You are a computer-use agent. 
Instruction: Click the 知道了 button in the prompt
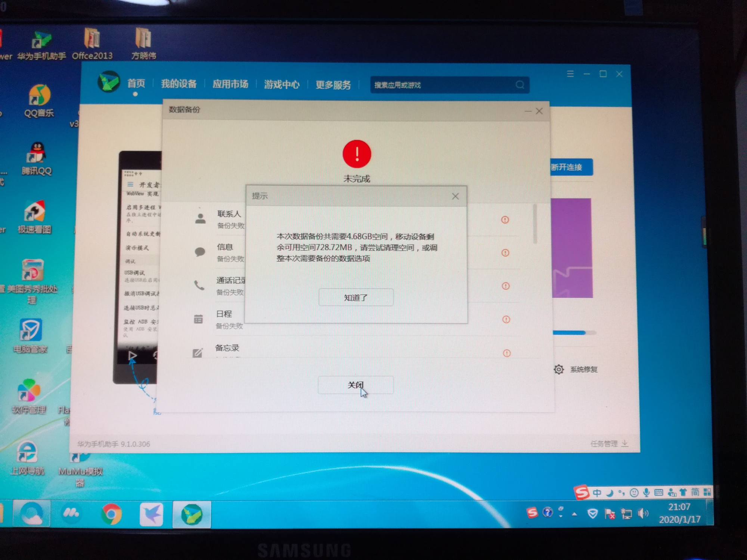(356, 297)
